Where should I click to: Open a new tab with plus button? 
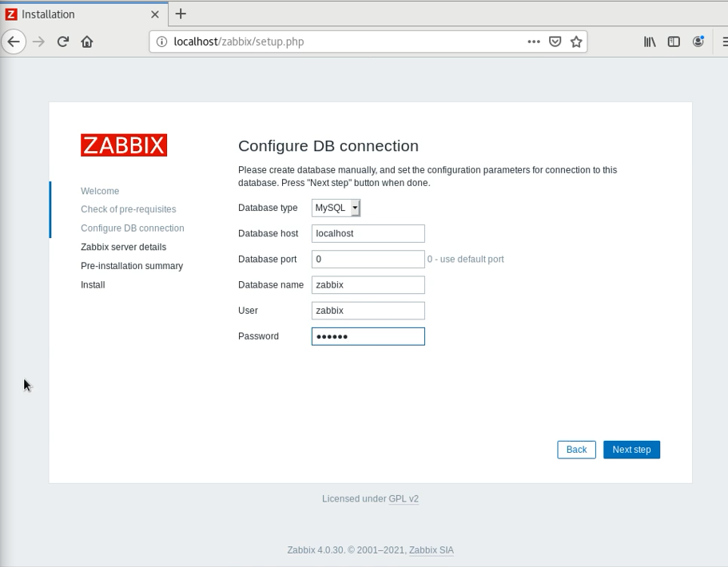pos(181,14)
